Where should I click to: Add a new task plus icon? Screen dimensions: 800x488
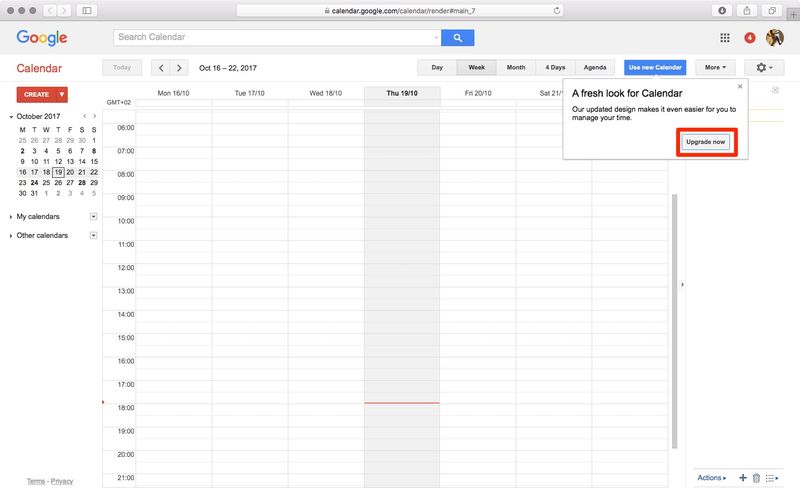pos(743,478)
